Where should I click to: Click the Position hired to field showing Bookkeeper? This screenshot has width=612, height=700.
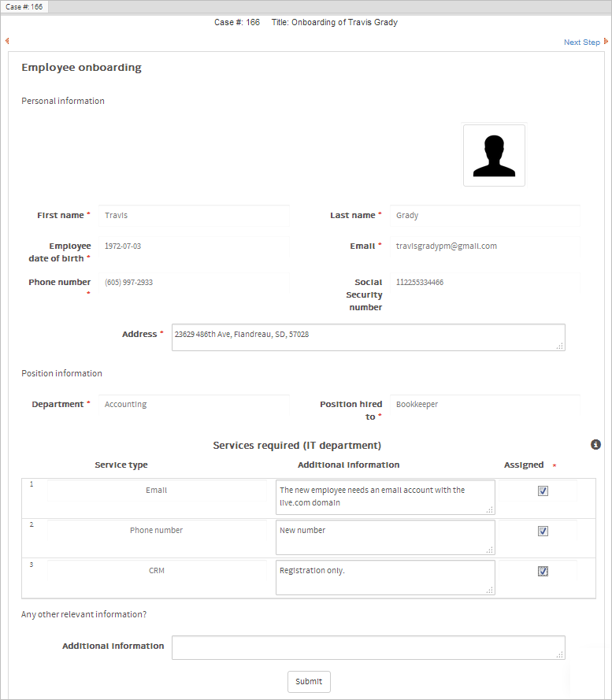484,405
